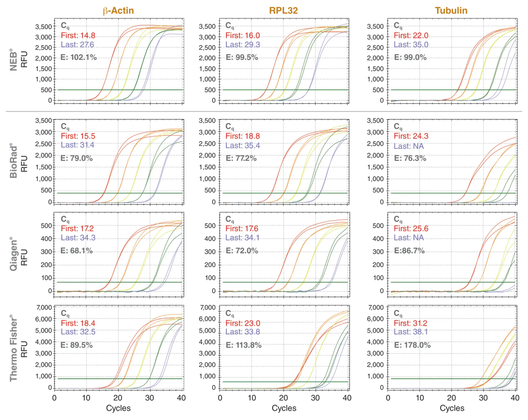Click the 'First: 22.0' Cq value
The image size is (528, 420).
click(411, 36)
